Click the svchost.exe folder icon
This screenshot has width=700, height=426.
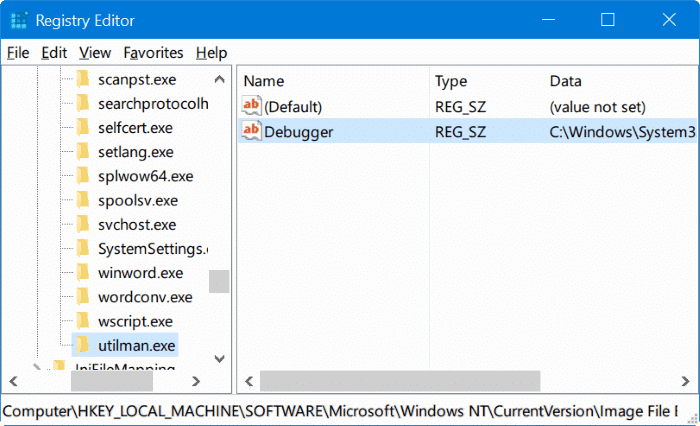click(x=83, y=224)
